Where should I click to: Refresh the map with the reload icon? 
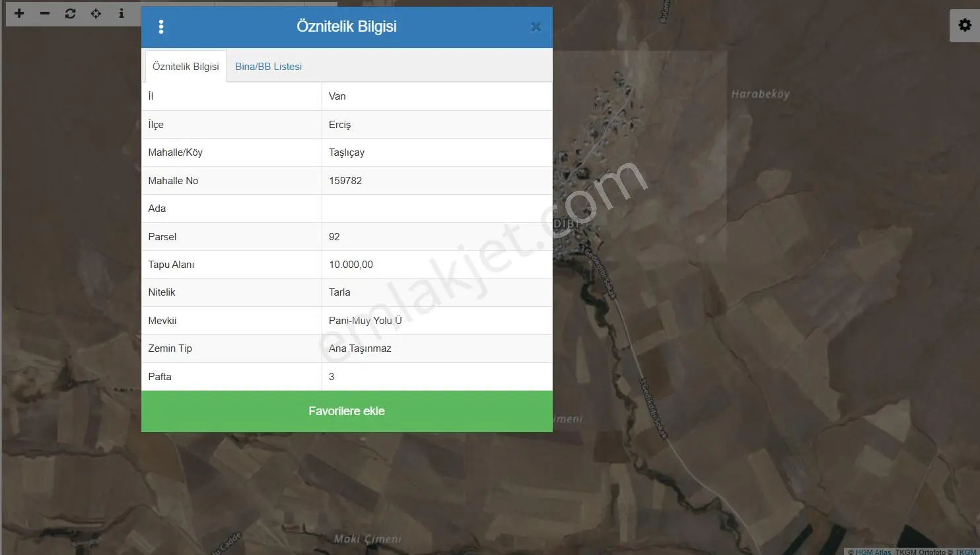(71, 13)
